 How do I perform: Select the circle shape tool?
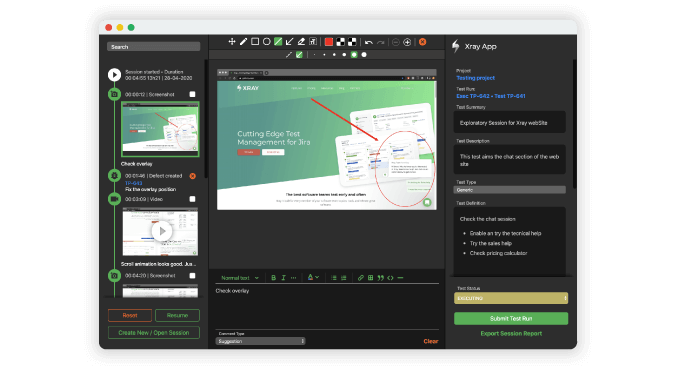coord(266,42)
